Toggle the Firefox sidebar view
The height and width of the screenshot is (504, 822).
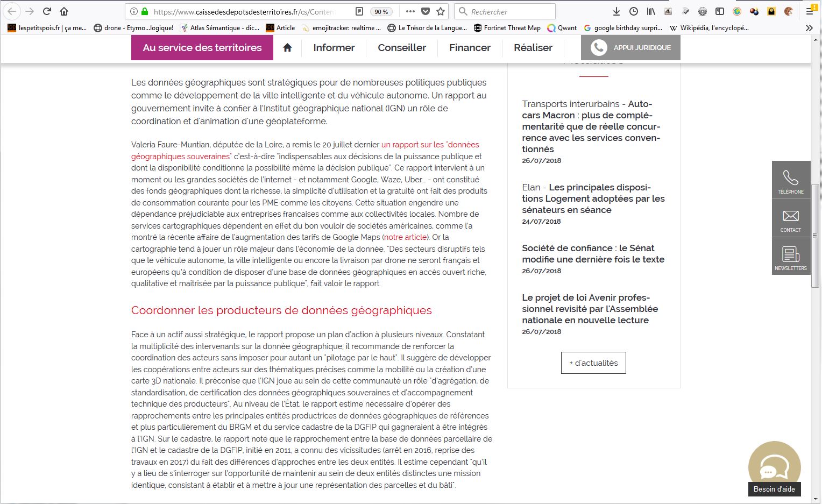[720, 11]
